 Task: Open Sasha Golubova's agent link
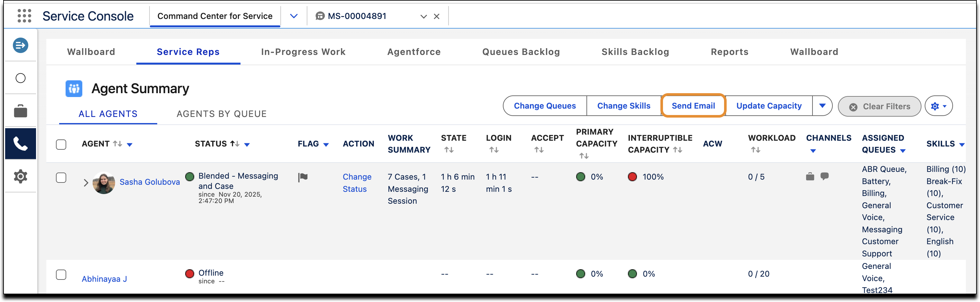[x=150, y=182]
